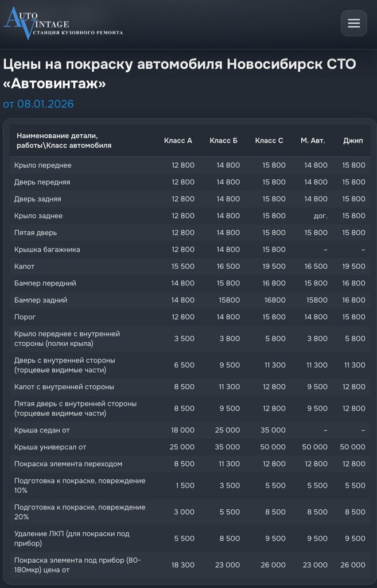The height and width of the screenshot is (588, 377).
Task: Select Покраска элемента переходом row
Action: point(189,464)
